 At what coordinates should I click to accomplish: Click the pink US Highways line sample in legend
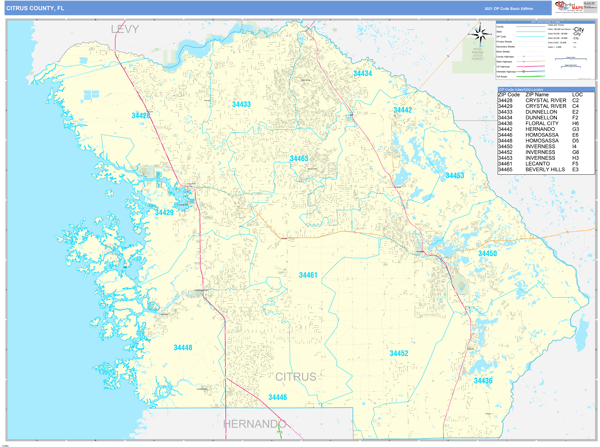531,66
